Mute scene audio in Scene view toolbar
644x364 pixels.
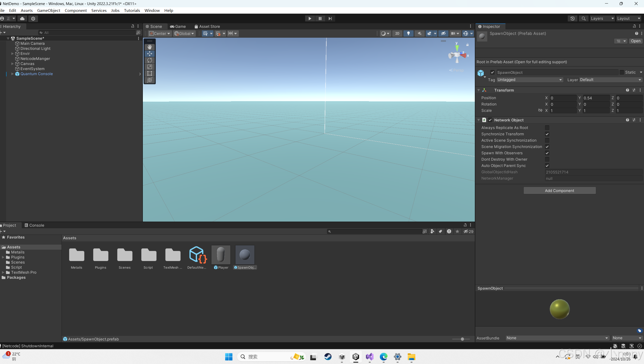click(x=419, y=33)
